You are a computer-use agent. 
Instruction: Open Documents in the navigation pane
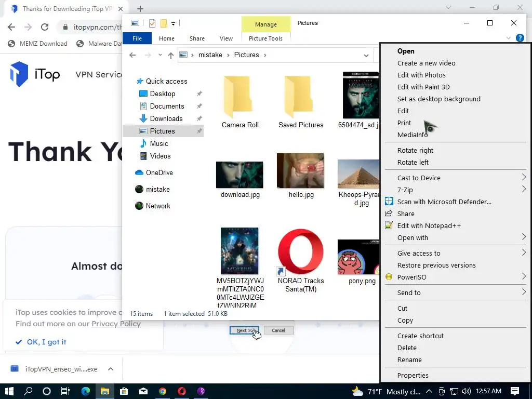tap(167, 106)
